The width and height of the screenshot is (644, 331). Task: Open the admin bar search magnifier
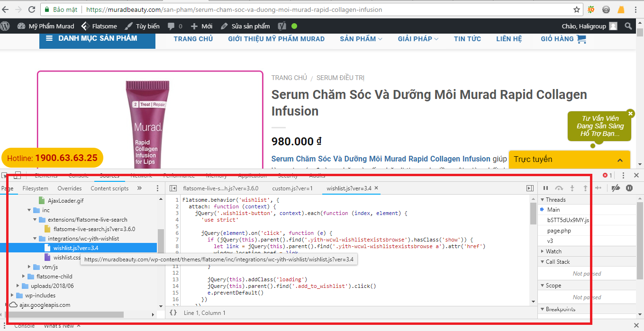[628, 26]
